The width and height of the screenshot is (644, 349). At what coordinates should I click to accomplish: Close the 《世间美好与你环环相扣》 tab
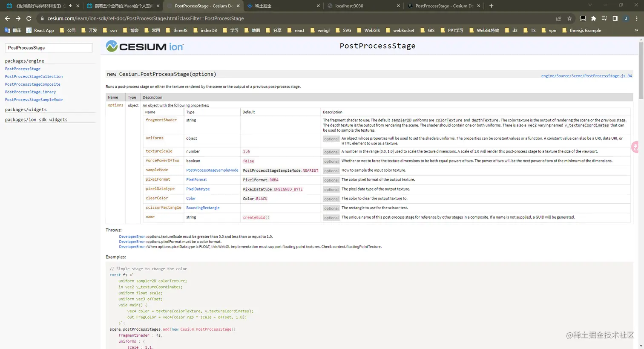78,6
